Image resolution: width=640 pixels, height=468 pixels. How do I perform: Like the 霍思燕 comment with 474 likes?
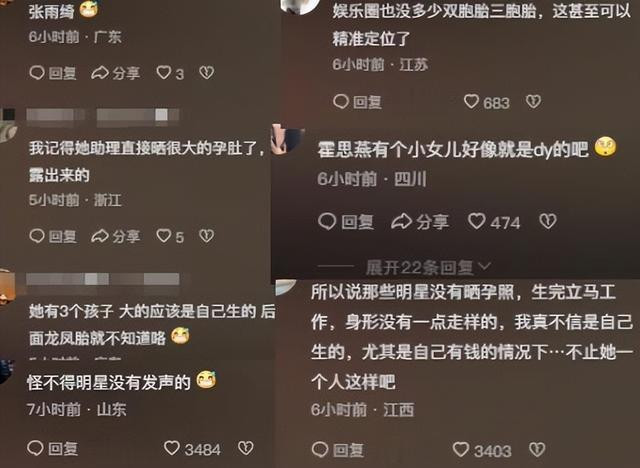[476, 221]
